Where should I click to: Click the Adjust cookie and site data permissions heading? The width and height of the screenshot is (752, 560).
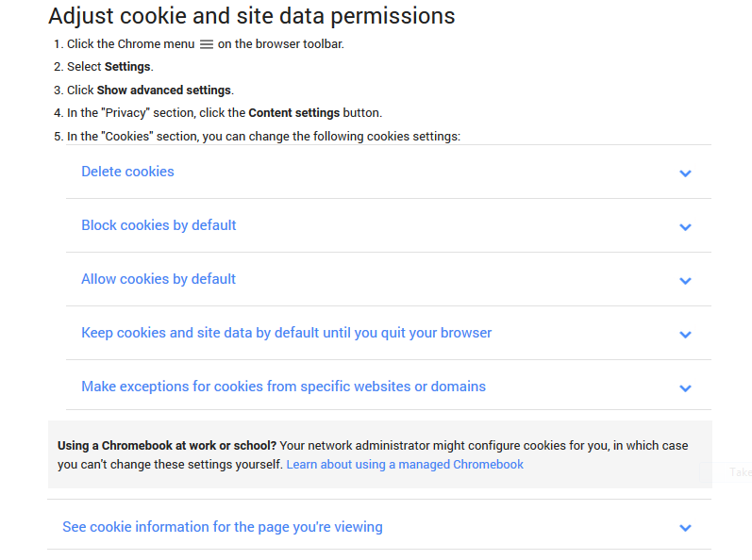coord(251,16)
